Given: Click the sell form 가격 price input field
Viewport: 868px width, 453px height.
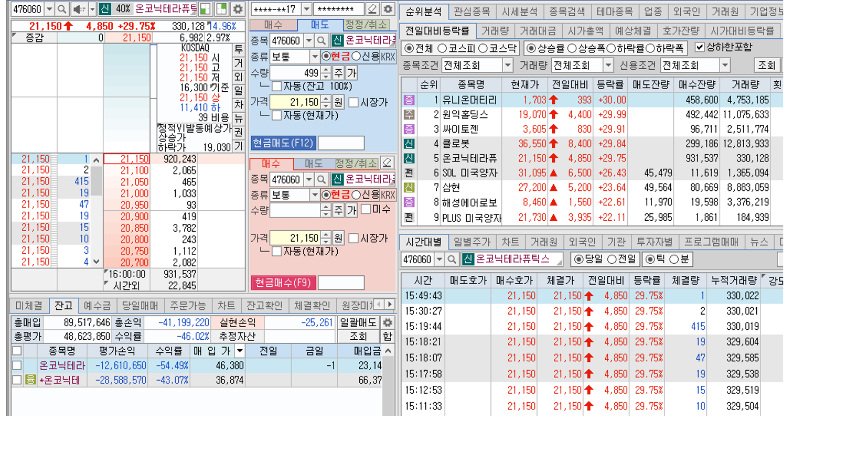Looking at the screenshot, I should [x=295, y=102].
